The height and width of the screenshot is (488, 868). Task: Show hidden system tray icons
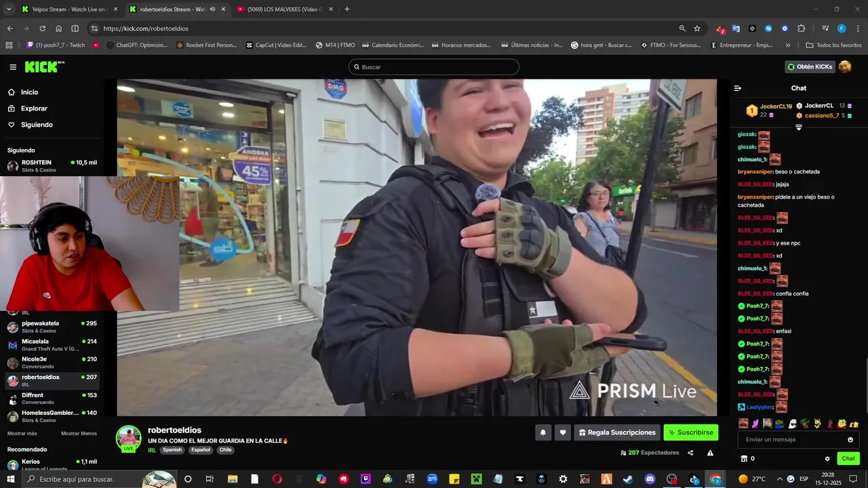click(x=779, y=479)
